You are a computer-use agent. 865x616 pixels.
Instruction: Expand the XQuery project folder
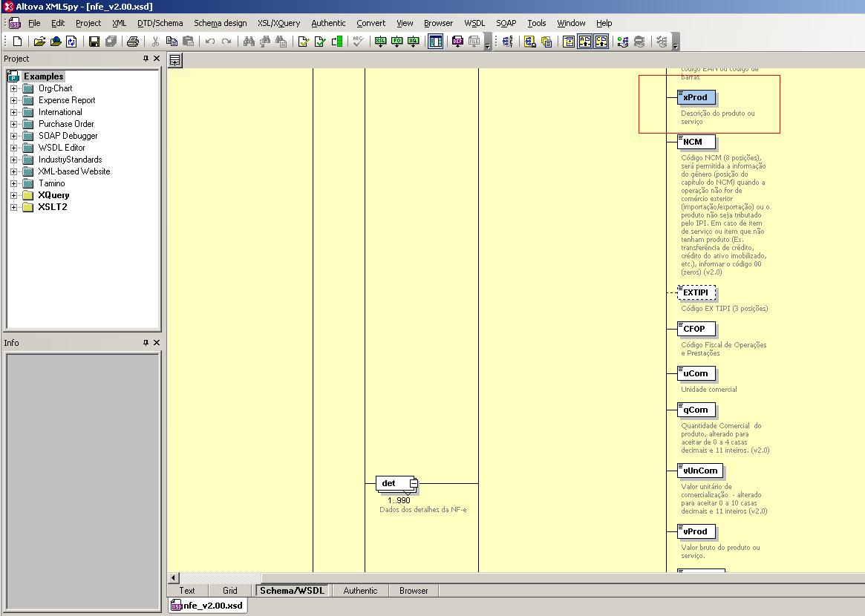(13, 195)
